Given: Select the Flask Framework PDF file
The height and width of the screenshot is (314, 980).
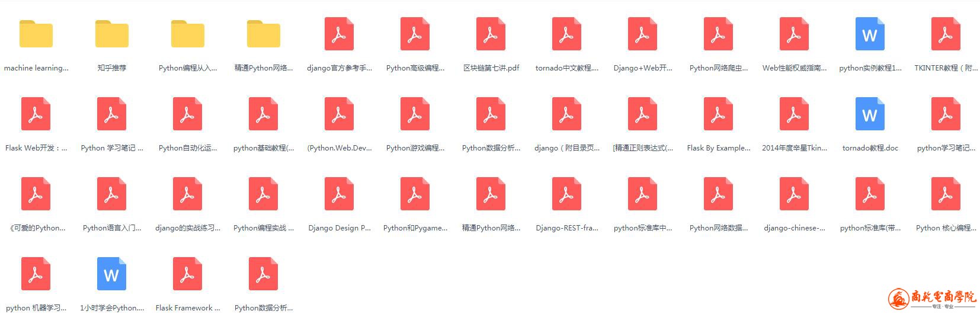Looking at the screenshot, I should [x=187, y=274].
